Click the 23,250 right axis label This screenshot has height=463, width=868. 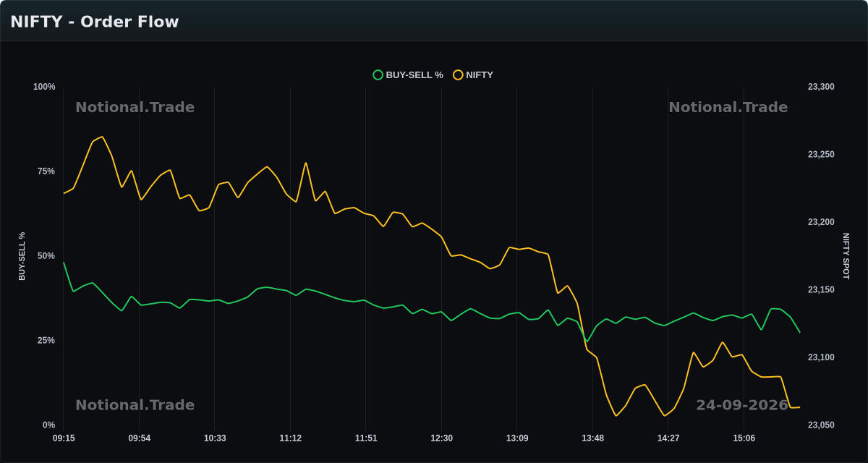[821, 155]
